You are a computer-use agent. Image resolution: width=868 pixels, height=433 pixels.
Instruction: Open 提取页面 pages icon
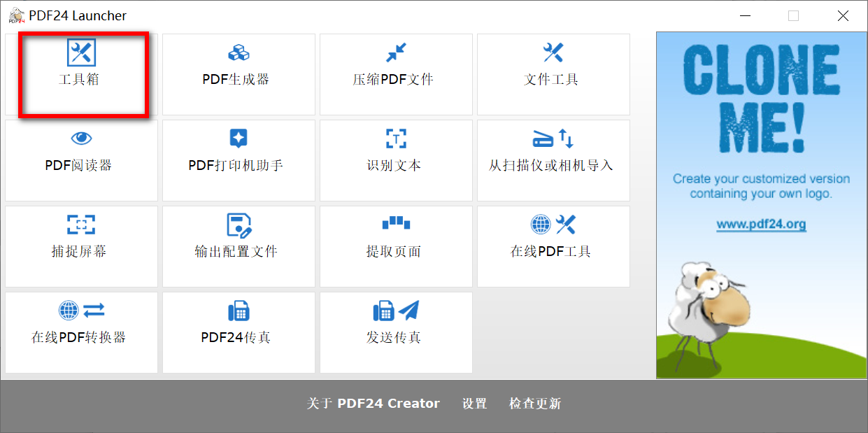click(396, 222)
